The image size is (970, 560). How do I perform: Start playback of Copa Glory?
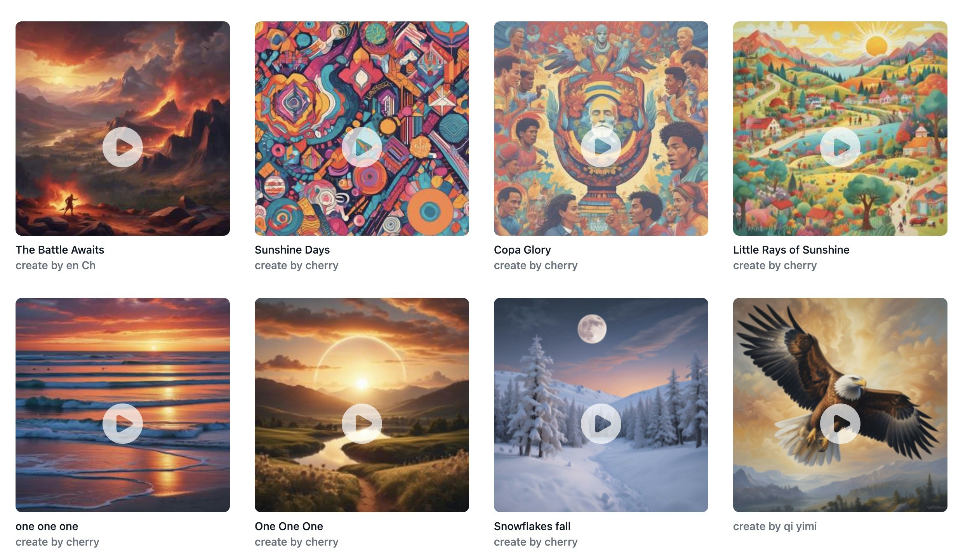point(601,147)
